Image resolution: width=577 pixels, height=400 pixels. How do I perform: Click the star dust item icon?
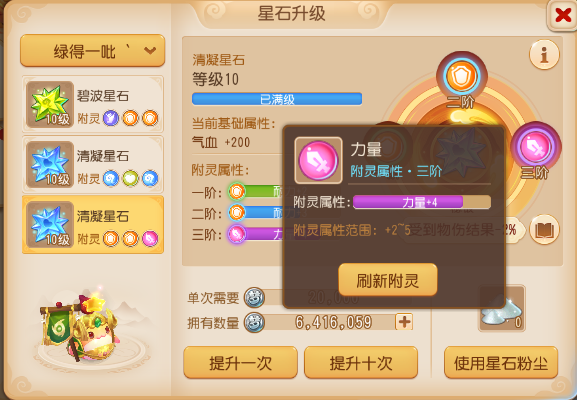(502, 309)
